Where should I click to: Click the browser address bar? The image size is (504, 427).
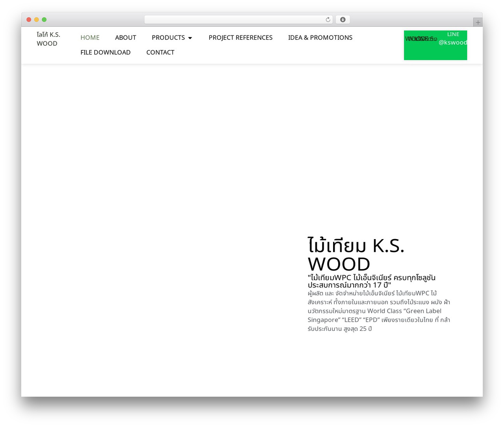click(x=238, y=20)
